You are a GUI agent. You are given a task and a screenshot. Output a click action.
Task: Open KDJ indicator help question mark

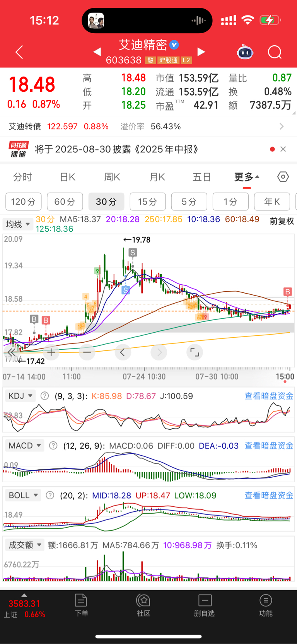[45, 396]
